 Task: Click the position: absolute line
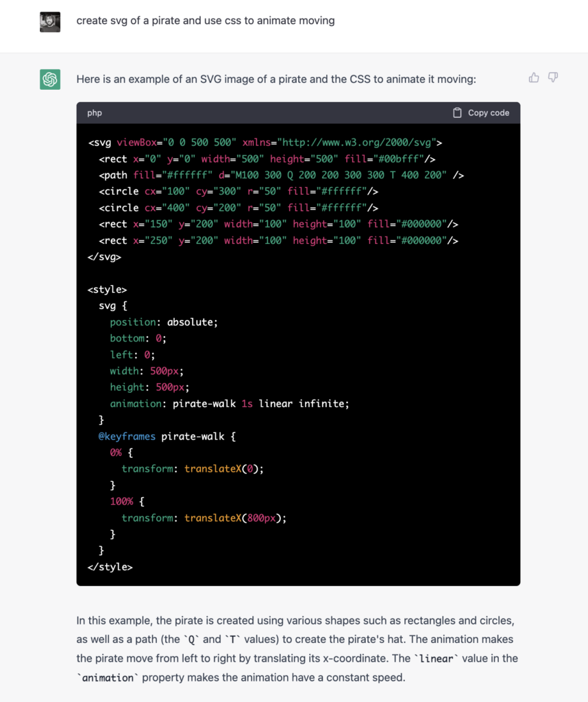164,322
